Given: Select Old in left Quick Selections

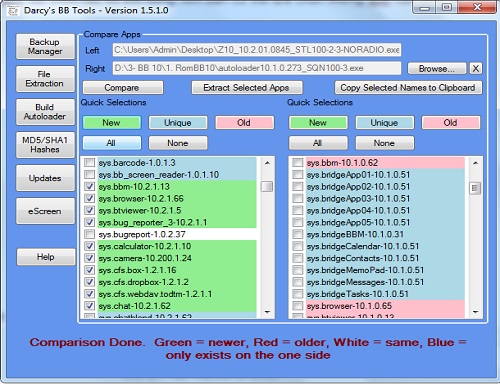Looking at the screenshot, I should [244, 123].
